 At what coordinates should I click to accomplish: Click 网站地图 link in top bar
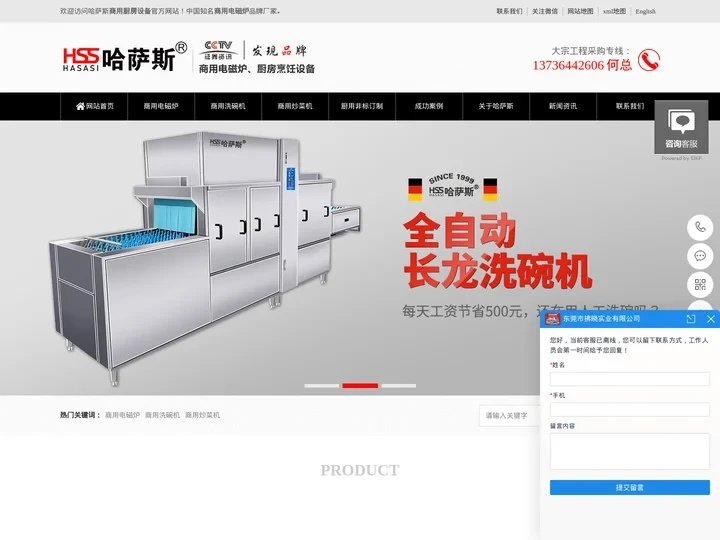[x=580, y=11]
